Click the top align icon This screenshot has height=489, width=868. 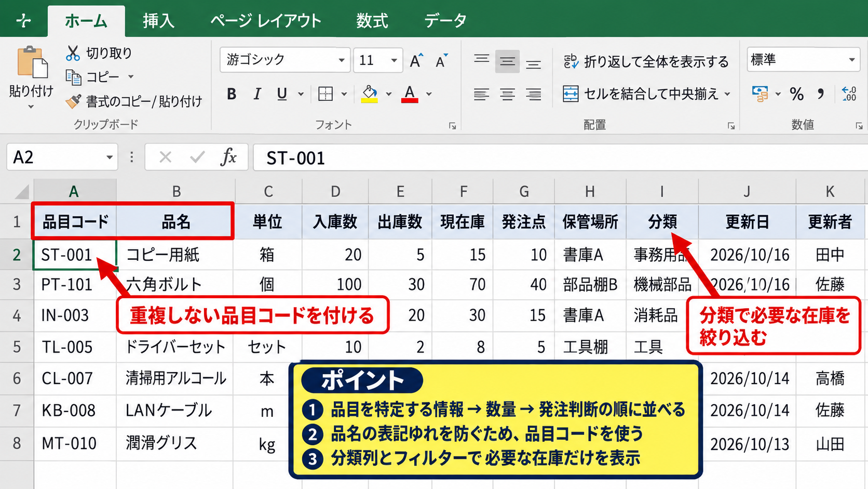pyautogui.click(x=481, y=59)
